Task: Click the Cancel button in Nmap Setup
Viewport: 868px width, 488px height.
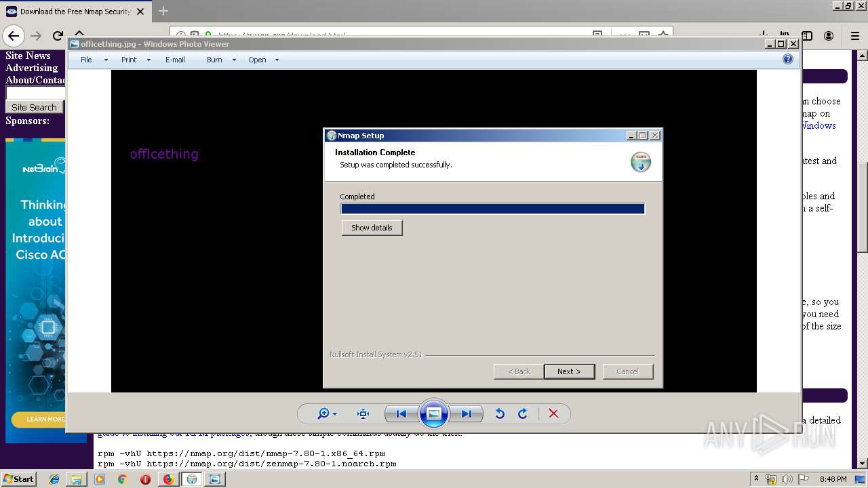Action: 627,371
